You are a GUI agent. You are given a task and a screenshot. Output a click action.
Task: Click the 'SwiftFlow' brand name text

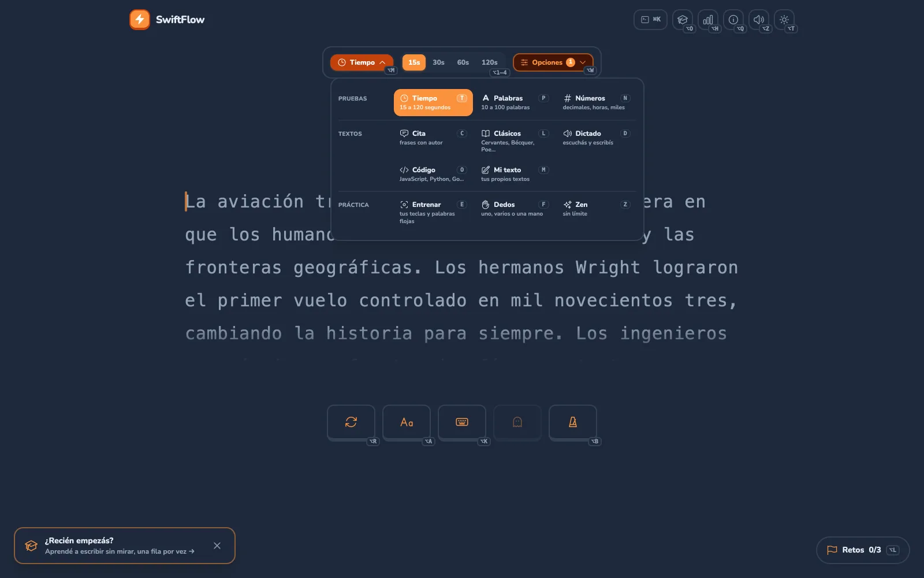pyautogui.click(x=180, y=20)
